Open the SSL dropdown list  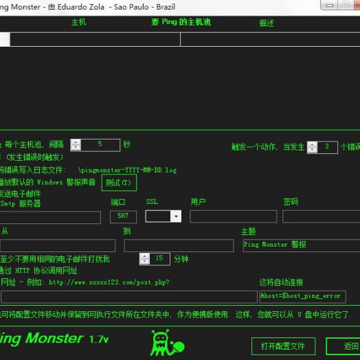[176, 216]
